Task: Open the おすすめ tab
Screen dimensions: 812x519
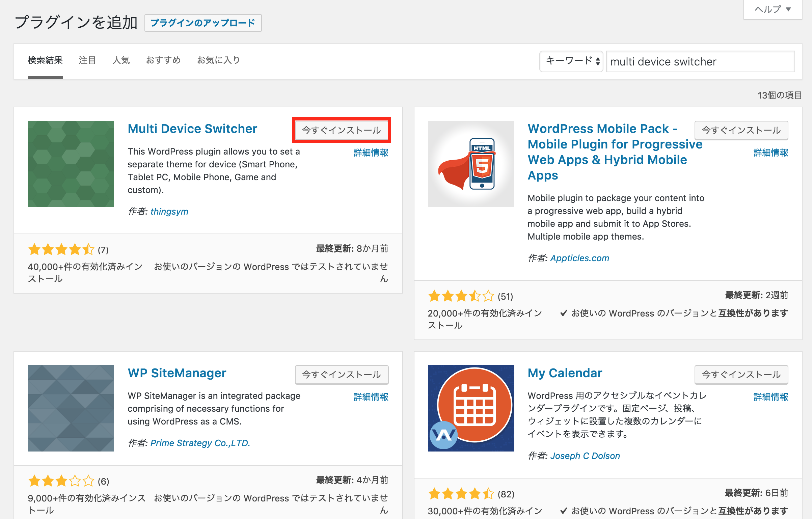Action: (x=163, y=60)
